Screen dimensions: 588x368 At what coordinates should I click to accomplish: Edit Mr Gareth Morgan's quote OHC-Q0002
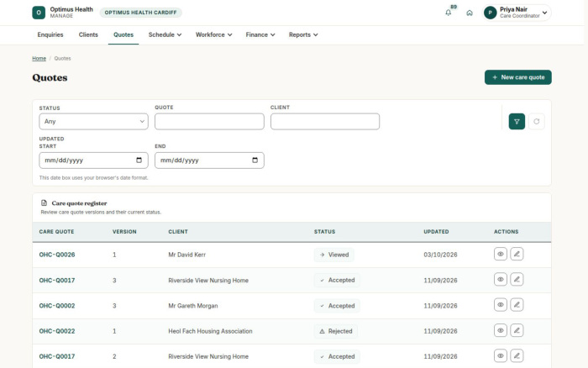517,305
